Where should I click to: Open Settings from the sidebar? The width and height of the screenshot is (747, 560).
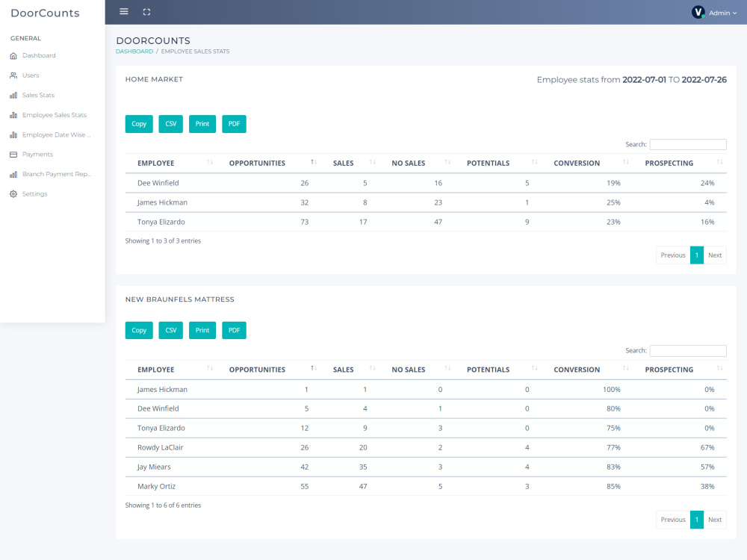tap(34, 194)
